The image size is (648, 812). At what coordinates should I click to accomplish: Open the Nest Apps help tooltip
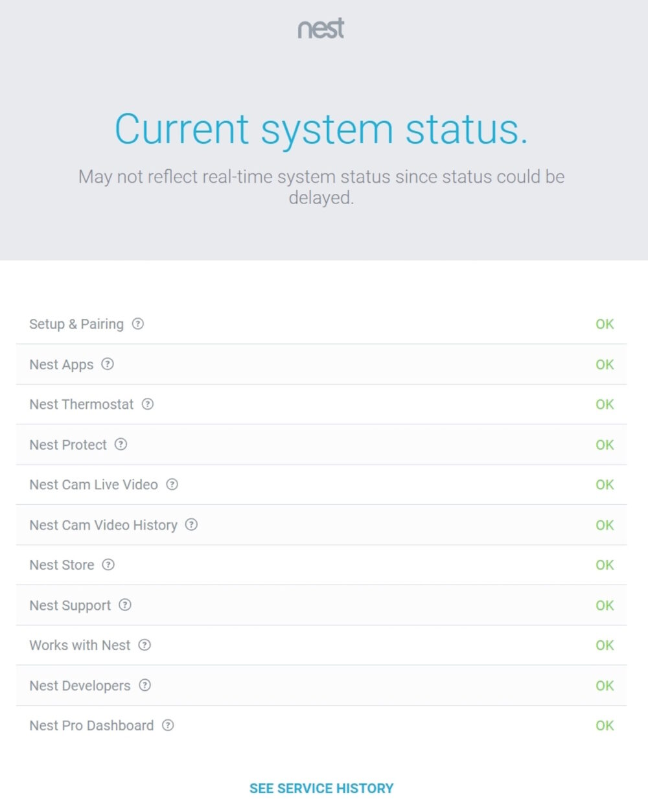click(107, 364)
